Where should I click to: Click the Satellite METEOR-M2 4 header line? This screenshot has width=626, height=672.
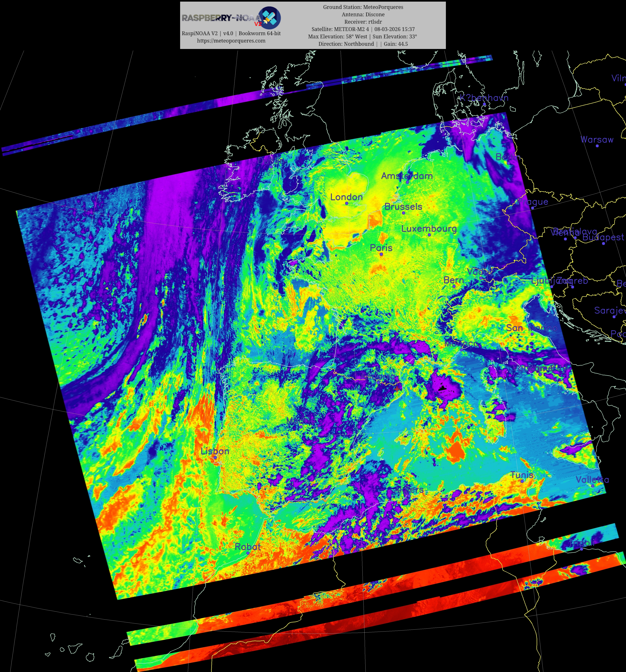(x=363, y=29)
